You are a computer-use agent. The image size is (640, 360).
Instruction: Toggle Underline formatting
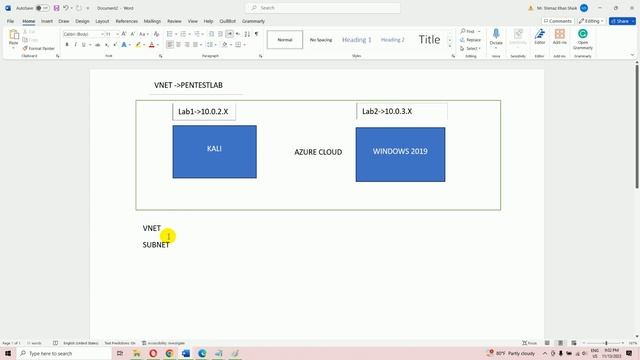(x=84, y=45)
